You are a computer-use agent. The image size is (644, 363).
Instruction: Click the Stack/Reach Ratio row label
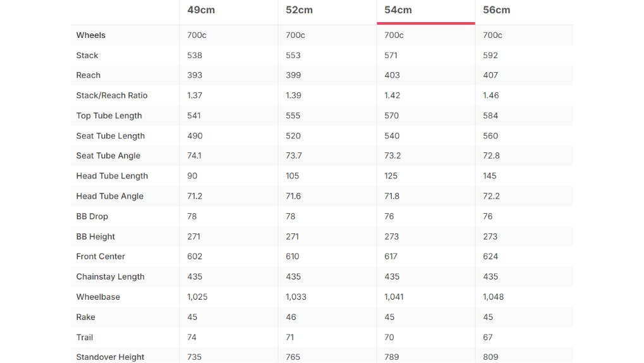(x=112, y=95)
